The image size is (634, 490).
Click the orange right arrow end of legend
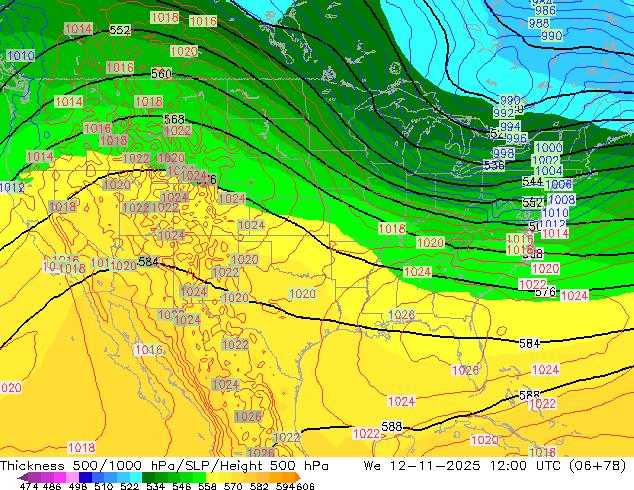point(296,477)
